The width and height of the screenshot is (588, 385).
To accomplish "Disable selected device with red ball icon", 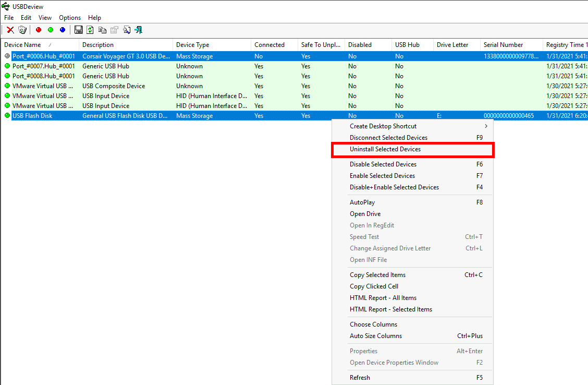I will 38,30.
